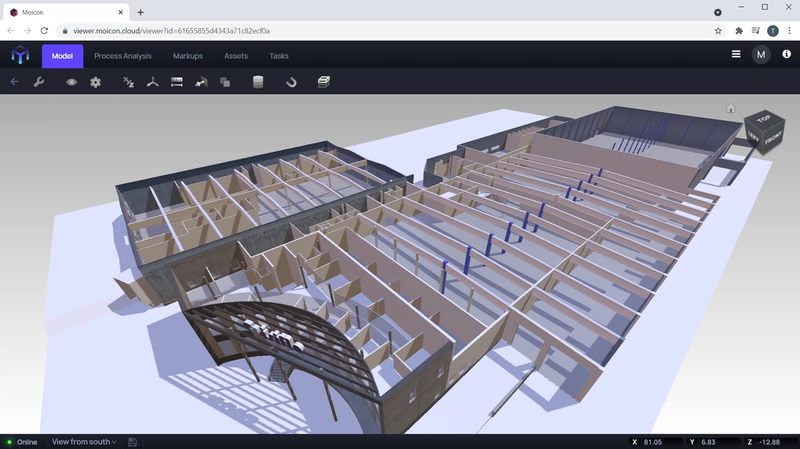Open the M user avatar menu

tap(762, 55)
